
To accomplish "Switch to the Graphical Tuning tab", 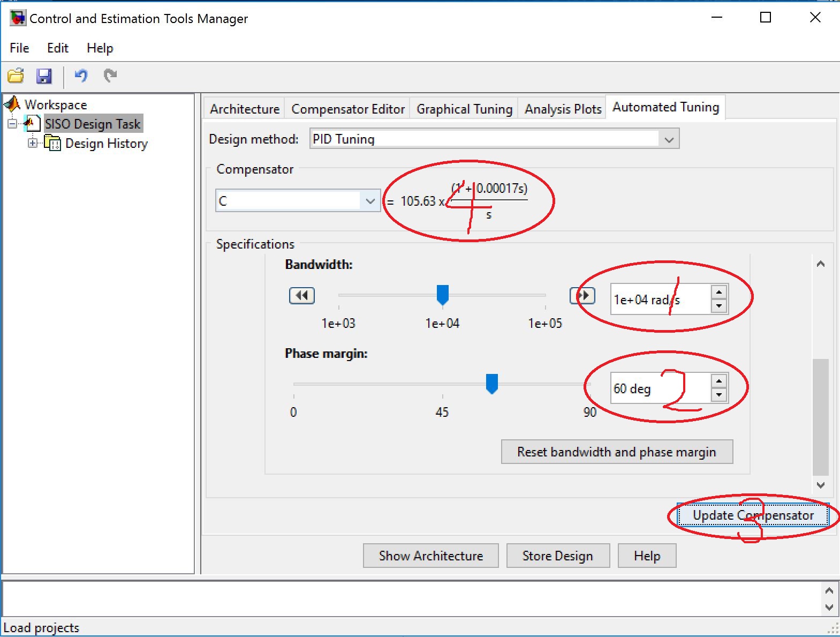I will tap(465, 109).
